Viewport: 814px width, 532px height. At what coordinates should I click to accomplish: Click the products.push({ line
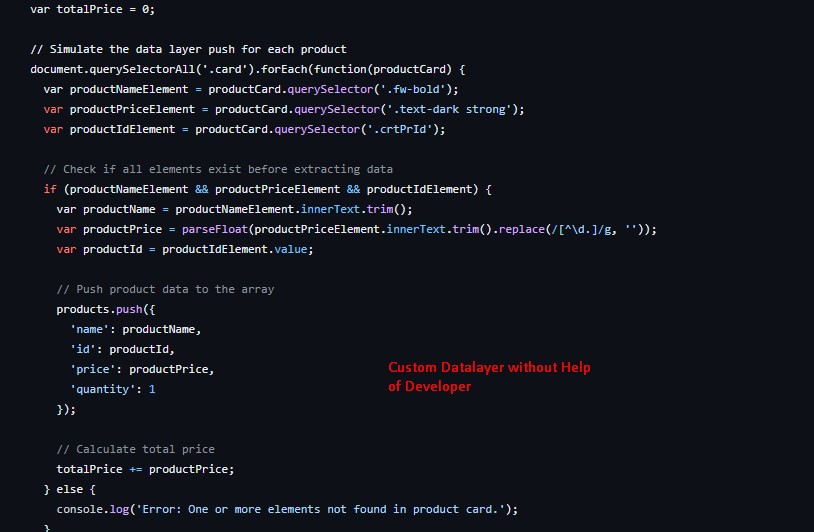106,309
